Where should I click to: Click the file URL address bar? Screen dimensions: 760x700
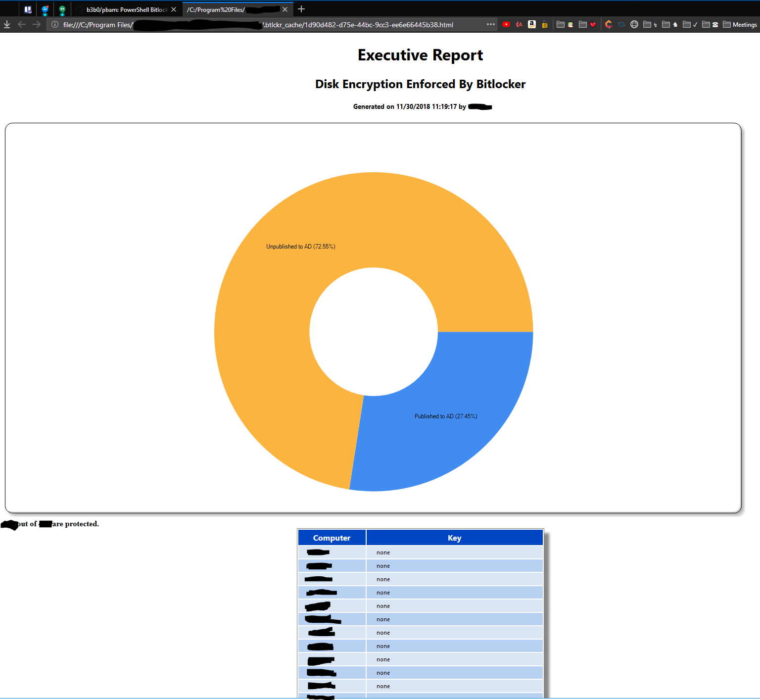(272, 24)
